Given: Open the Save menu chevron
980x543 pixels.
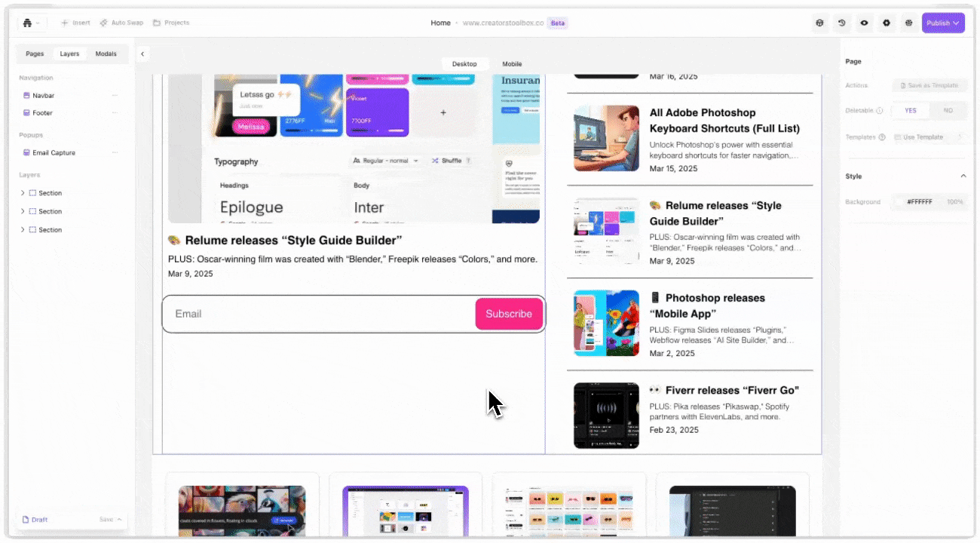Looking at the screenshot, I should point(119,520).
